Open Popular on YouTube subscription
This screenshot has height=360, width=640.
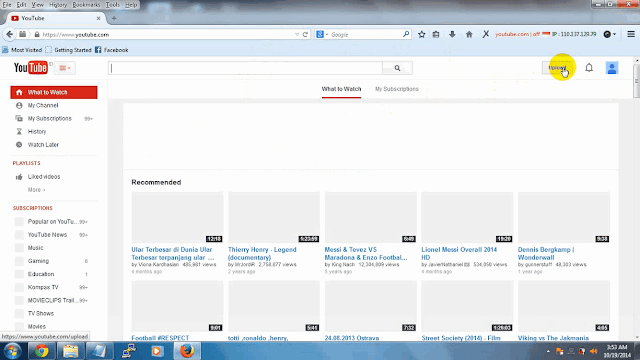point(54,222)
